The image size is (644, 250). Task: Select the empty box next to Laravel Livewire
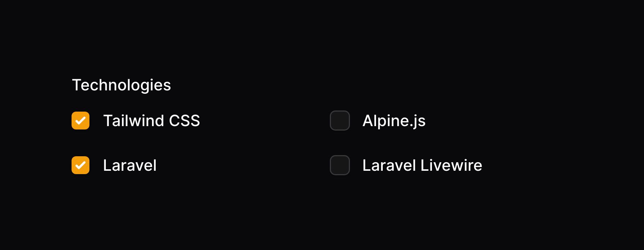coord(340,165)
